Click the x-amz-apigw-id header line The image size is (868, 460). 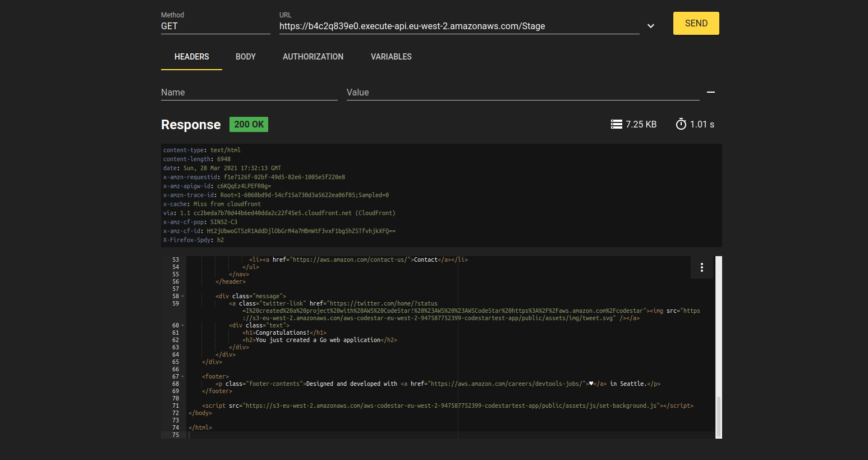(217, 186)
